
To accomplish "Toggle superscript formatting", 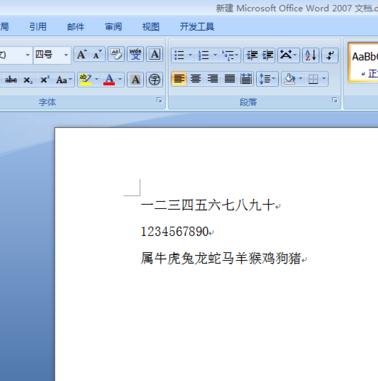I will pyautogui.click(x=44, y=80).
